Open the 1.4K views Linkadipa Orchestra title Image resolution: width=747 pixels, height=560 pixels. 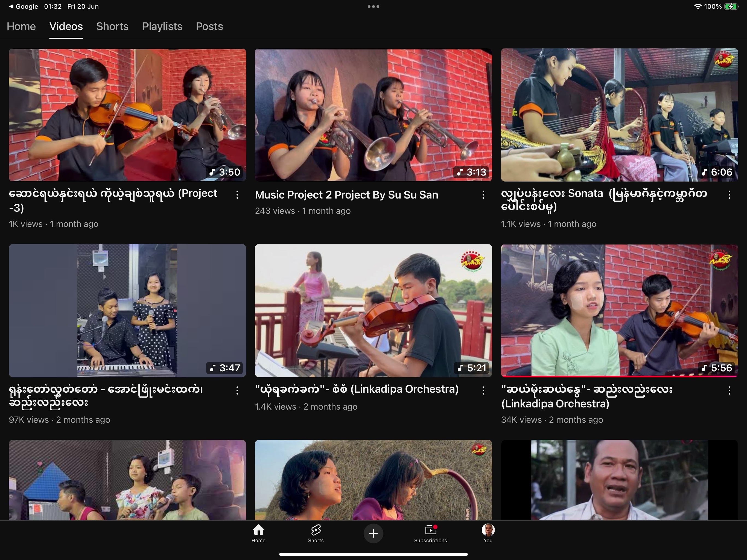pyautogui.click(x=357, y=389)
